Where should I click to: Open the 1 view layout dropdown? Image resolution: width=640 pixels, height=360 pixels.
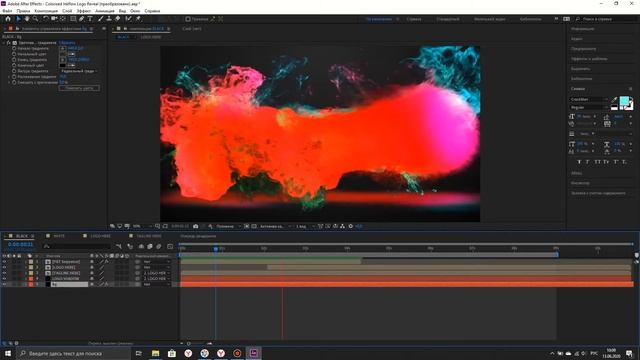coord(304,226)
